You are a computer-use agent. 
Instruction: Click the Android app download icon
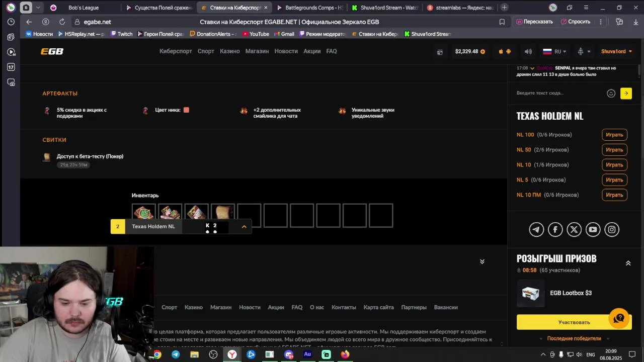(x=509, y=51)
